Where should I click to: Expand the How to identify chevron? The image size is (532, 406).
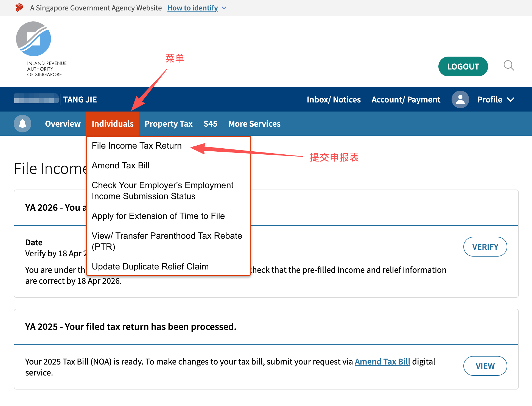[x=224, y=8]
